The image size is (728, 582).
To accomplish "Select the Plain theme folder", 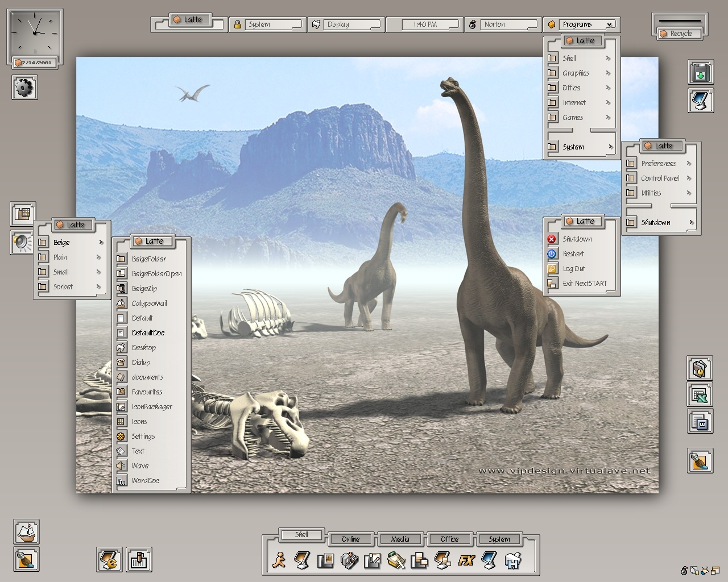I will 72,257.
